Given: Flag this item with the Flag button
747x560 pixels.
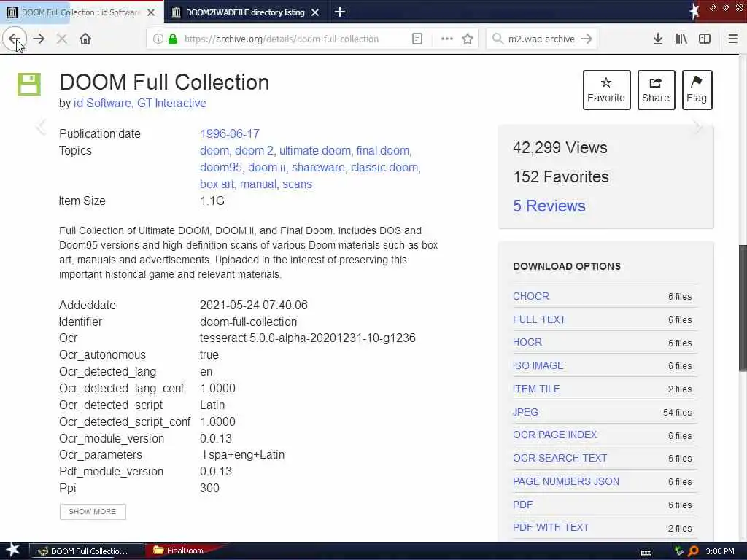Looking at the screenshot, I should 697,90.
